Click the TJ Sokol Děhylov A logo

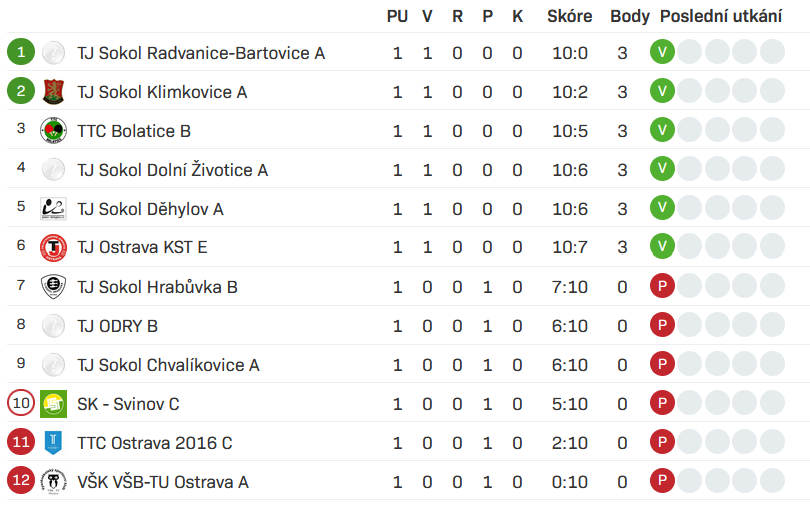click(x=53, y=209)
